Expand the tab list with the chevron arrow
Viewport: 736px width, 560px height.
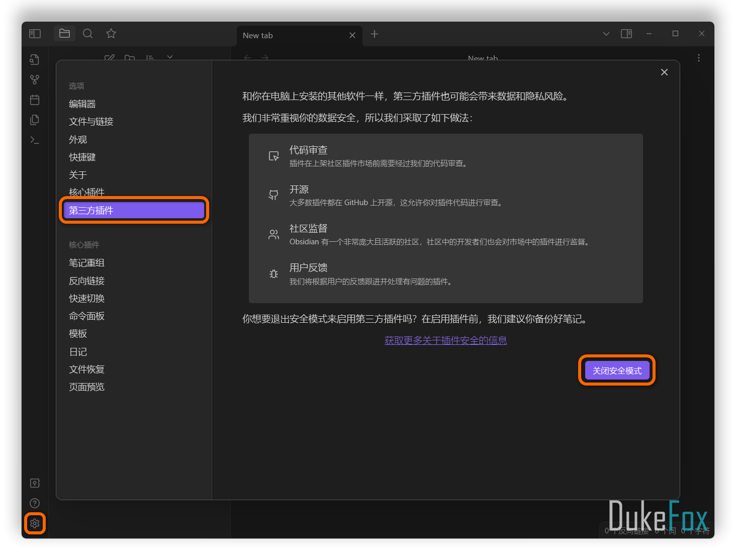pos(606,34)
